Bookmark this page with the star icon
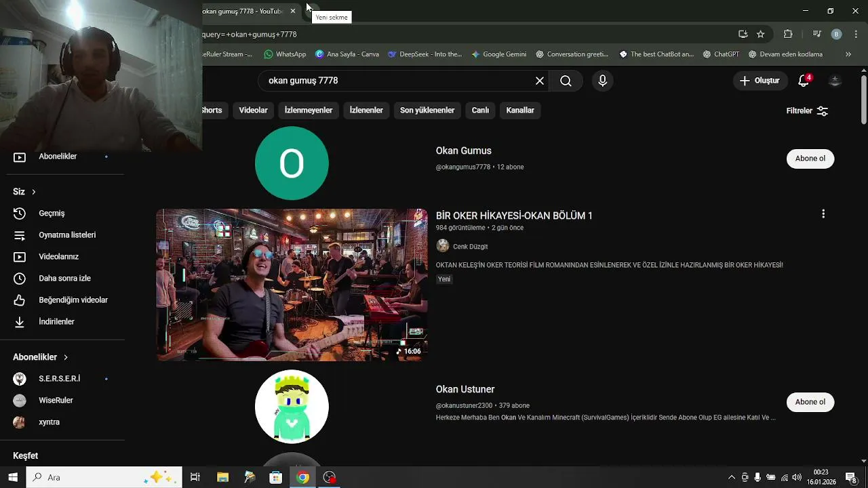Viewport: 868px width, 488px height. (761, 34)
